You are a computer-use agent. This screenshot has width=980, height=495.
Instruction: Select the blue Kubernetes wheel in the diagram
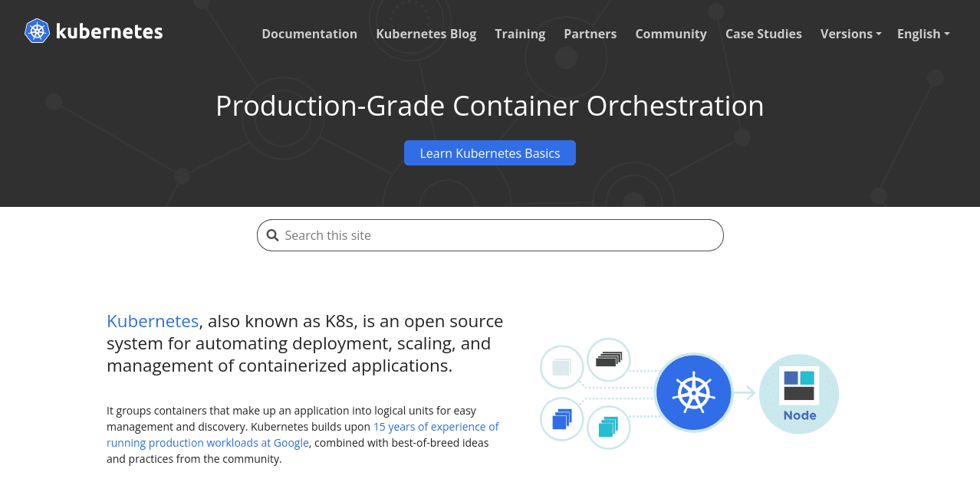pos(693,392)
